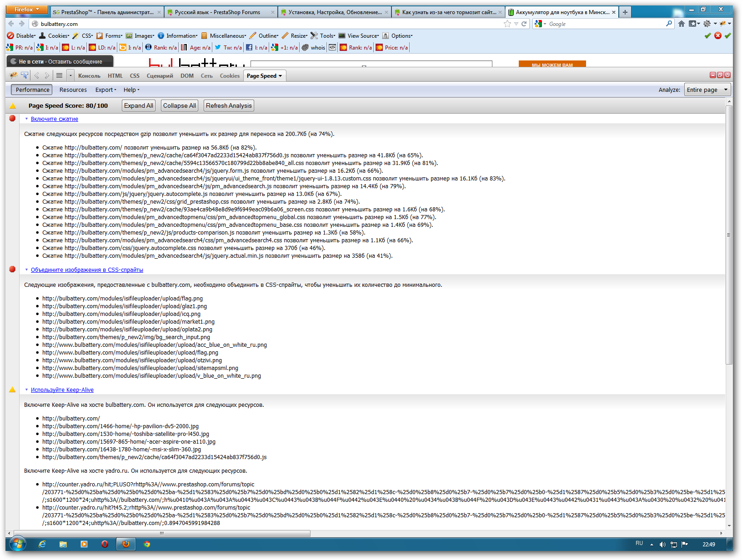The height and width of the screenshot is (560, 742).
Task: Activate the Firebug element inspector arrow icon
Action: pyautogui.click(x=25, y=75)
